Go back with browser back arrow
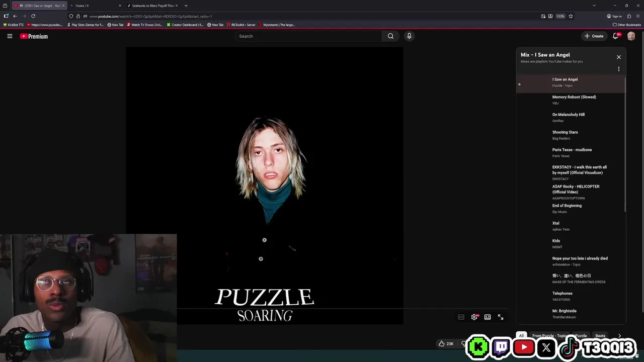The image size is (644, 362). (15, 16)
